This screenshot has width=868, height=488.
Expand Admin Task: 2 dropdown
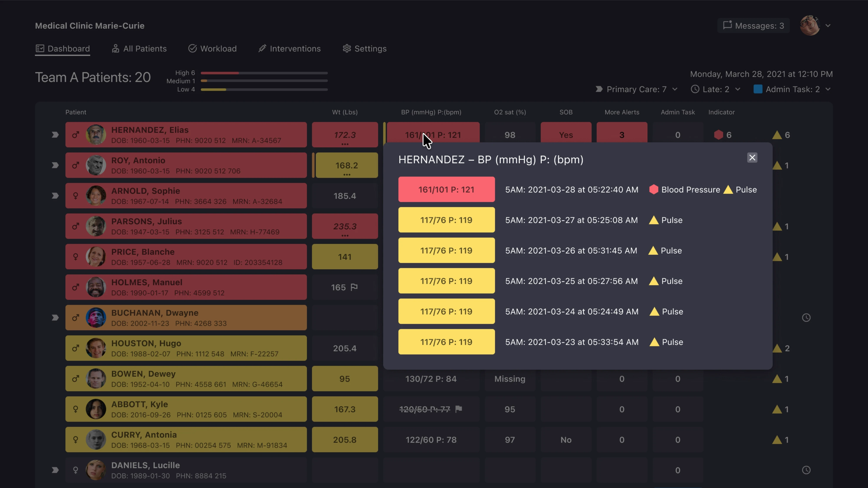792,89
